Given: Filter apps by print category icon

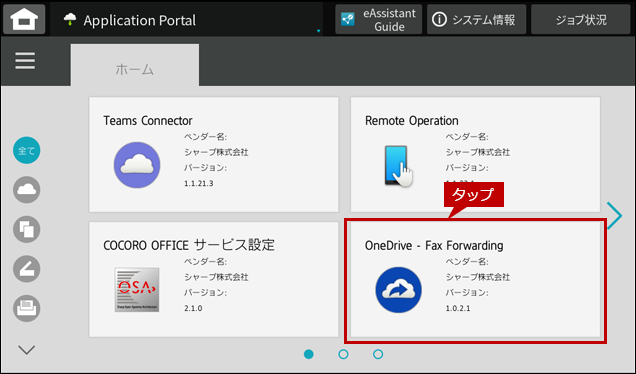Looking at the screenshot, I should tap(27, 308).
